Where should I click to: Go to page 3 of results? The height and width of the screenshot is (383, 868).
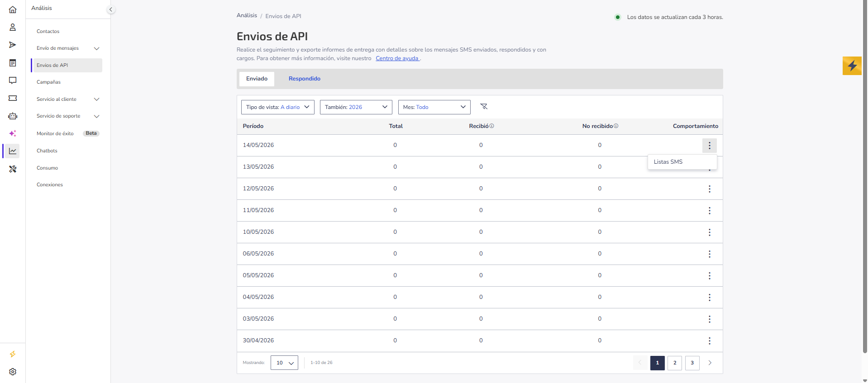(x=692, y=363)
